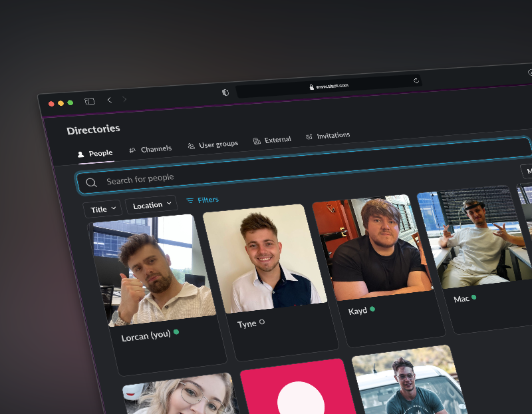Click the lock icon in address bar
Viewport: 532px width, 414px height.
[x=311, y=87]
